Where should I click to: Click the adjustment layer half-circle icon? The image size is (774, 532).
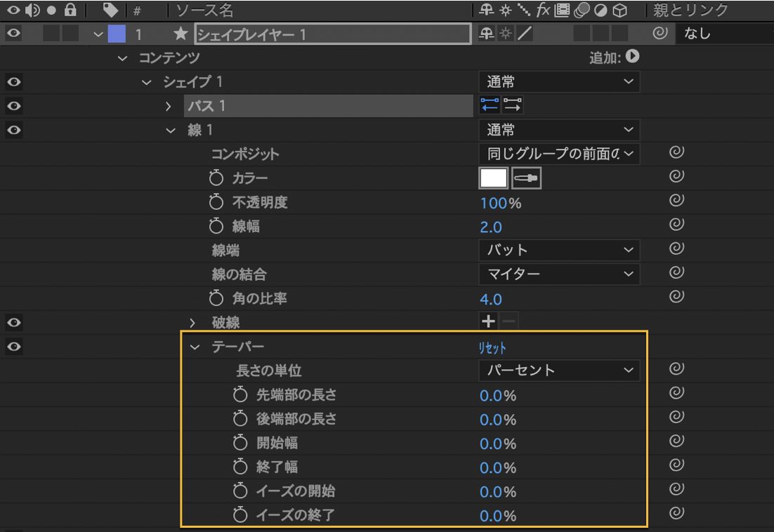click(x=601, y=11)
